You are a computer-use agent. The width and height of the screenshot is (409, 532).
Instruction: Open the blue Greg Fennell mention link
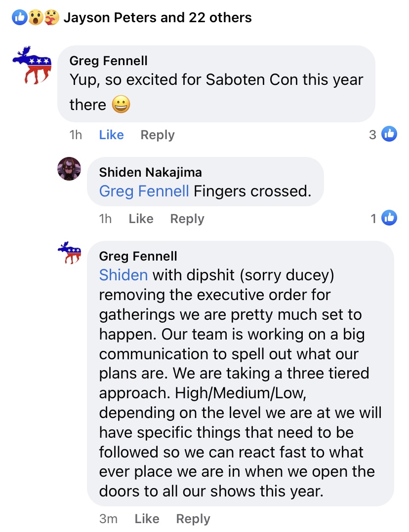click(x=144, y=191)
